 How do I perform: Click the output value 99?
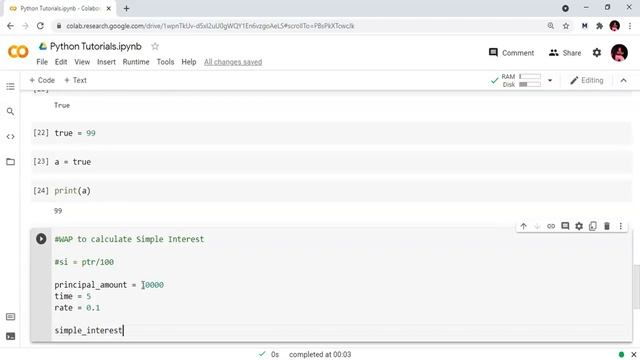point(58,211)
